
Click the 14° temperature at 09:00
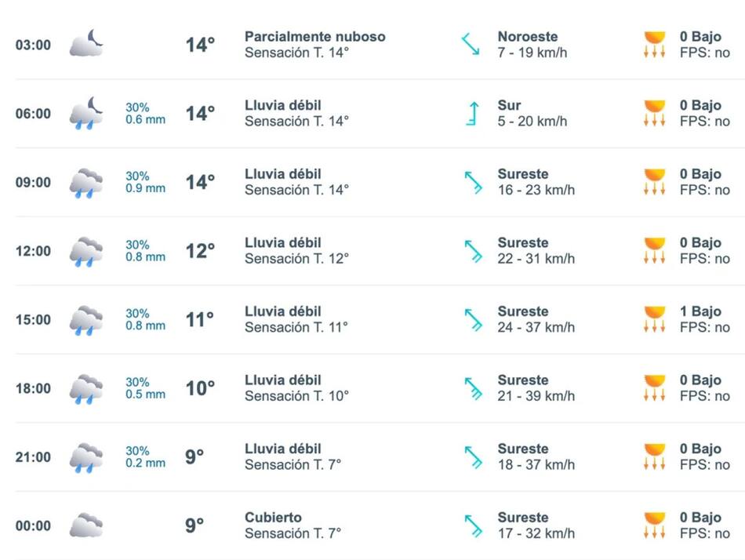(x=200, y=182)
